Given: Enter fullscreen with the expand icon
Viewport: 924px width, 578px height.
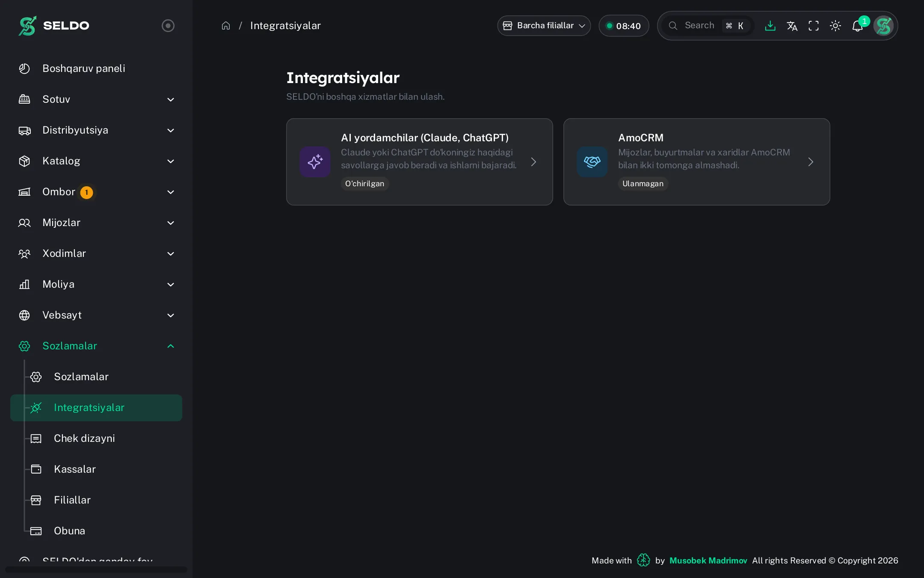Looking at the screenshot, I should [x=814, y=26].
